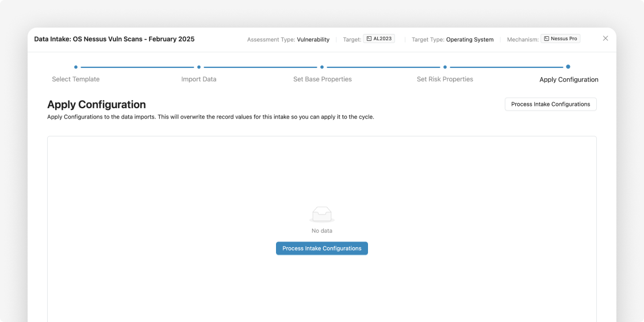
Task: Click the Vulnerability assessment type value
Action: (313, 40)
